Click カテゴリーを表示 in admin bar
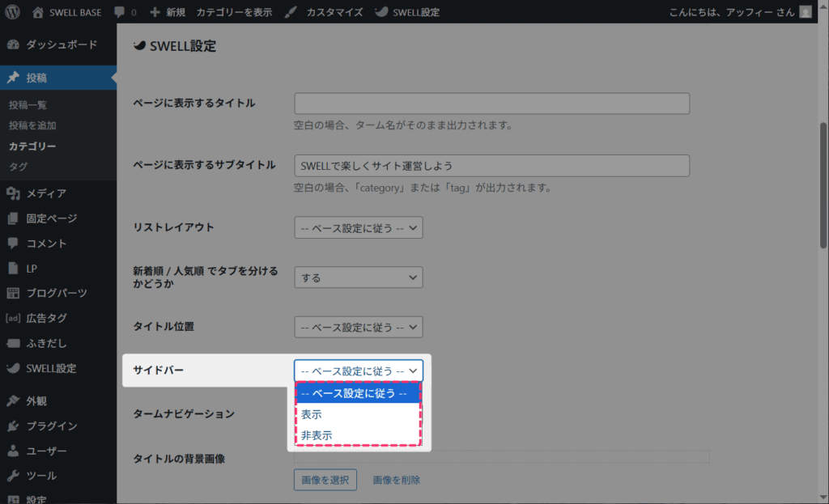Image resolution: width=829 pixels, height=504 pixels. (234, 12)
